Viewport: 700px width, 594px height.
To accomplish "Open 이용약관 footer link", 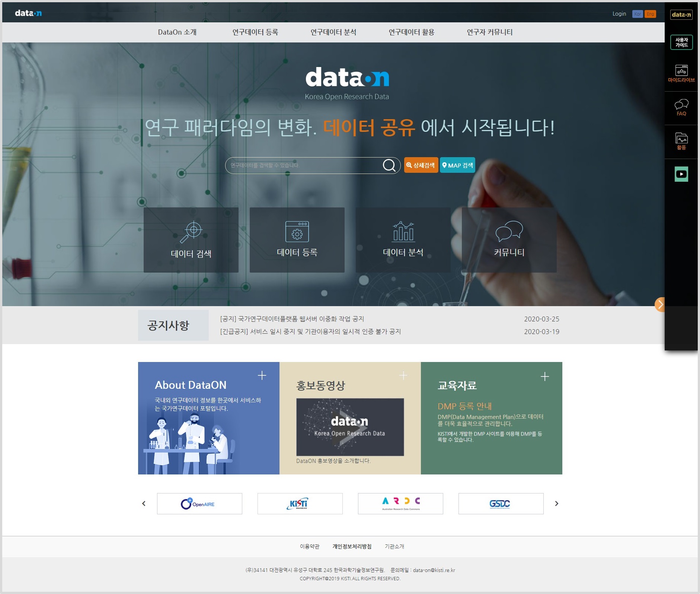I will tap(310, 547).
